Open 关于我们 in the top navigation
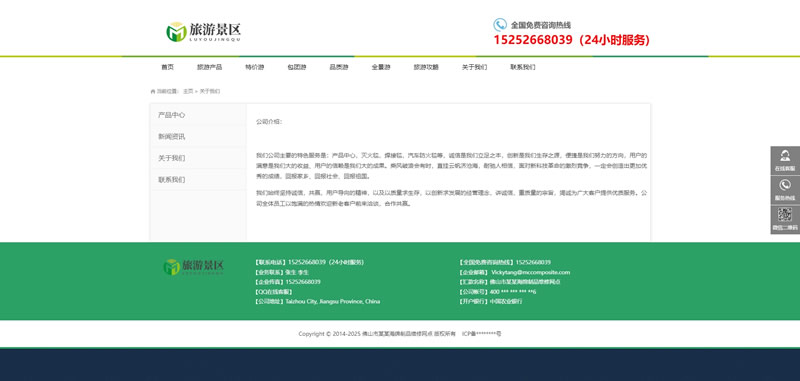The height and width of the screenshot is (381, 800). pos(474,67)
